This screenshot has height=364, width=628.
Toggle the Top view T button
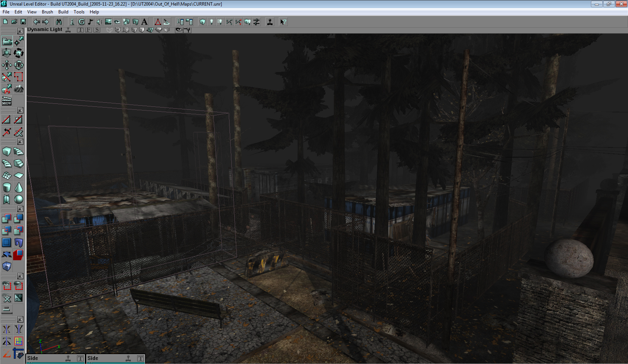[x=80, y=30]
